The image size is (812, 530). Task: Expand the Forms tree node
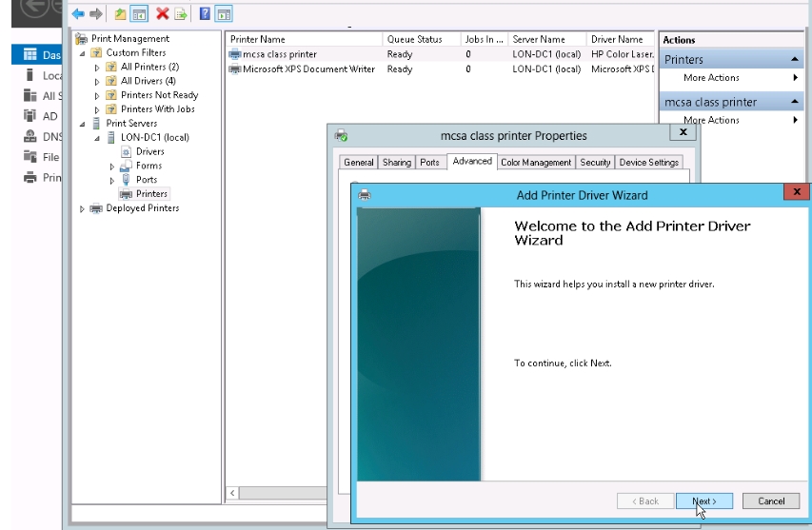112,167
